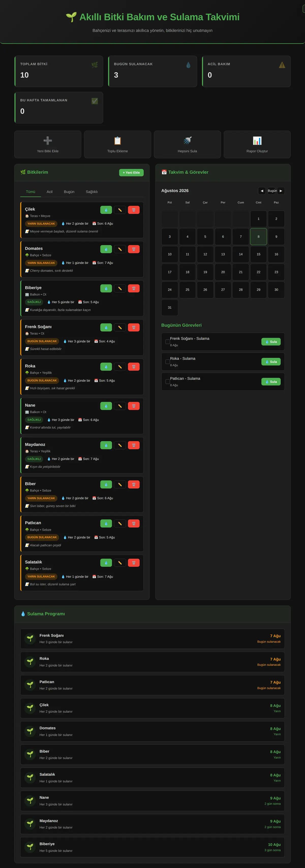Run the Hepsini Sula action card
This screenshot has width=305, height=868.
click(x=187, y=144)
